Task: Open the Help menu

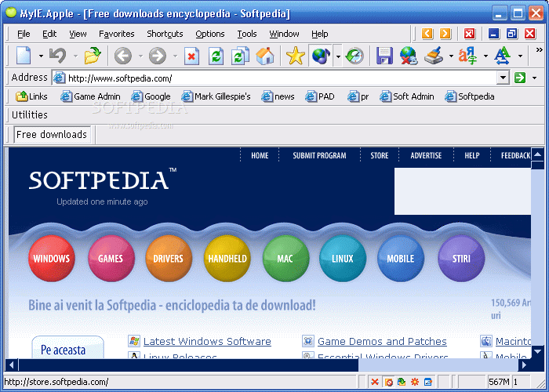Action: click(x=320, y=34)
